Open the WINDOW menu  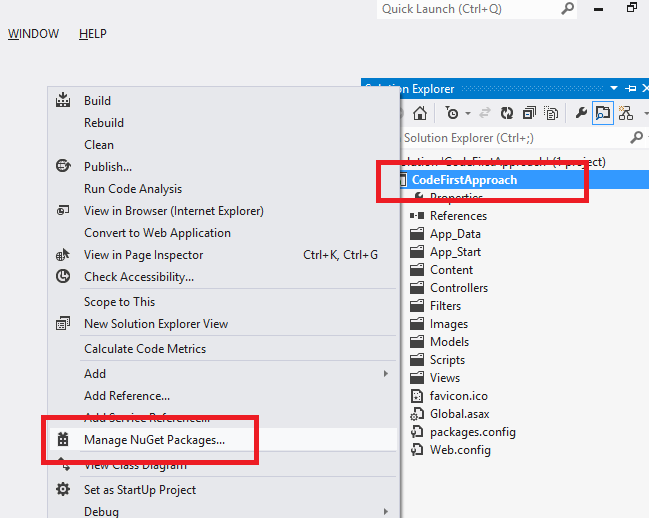tap(33, 34)
